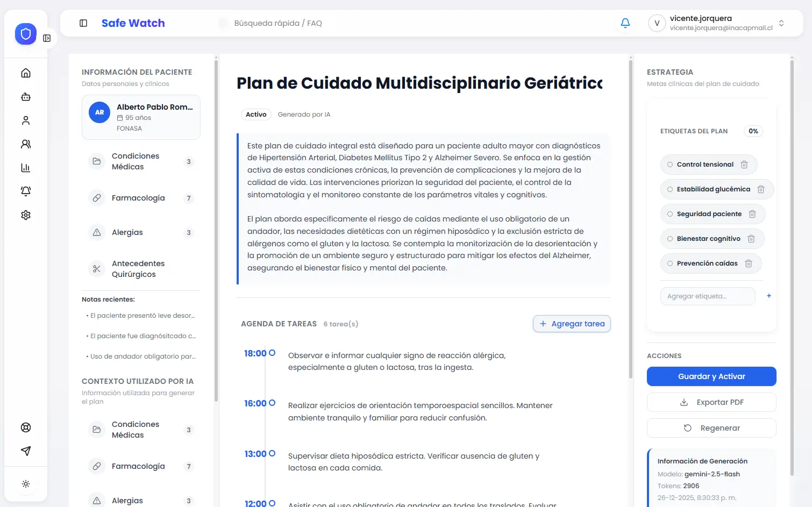This screenshot has width=812, height=507.
Task: Open the settings gear in the sidebar
Action: (x=25, y=215)
